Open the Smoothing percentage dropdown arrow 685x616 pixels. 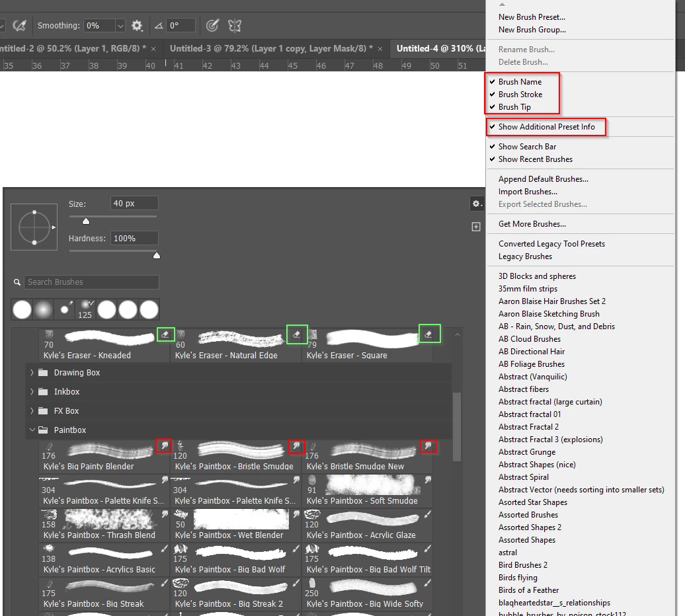(x=120, y=26)
